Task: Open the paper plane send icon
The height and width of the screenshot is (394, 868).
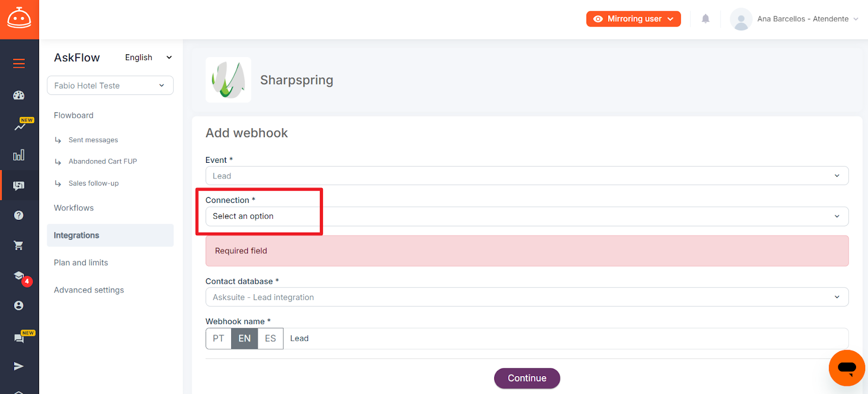Action: 19,366
